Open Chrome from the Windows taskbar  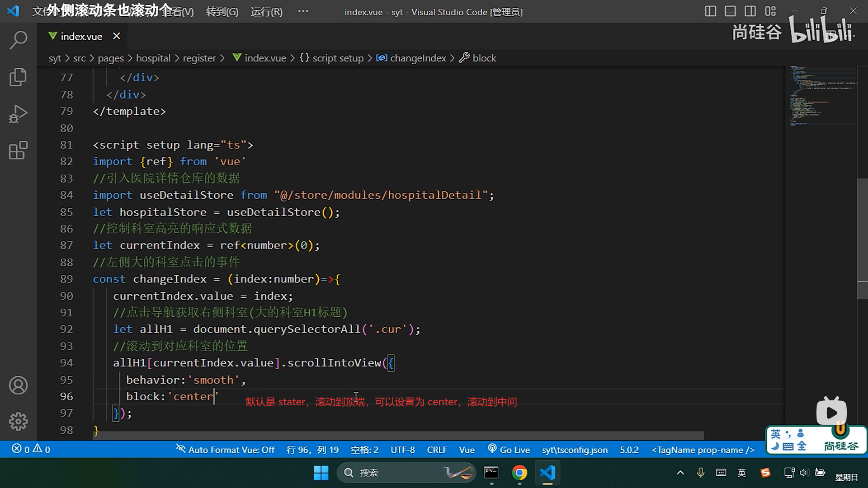tap(519, 473)
